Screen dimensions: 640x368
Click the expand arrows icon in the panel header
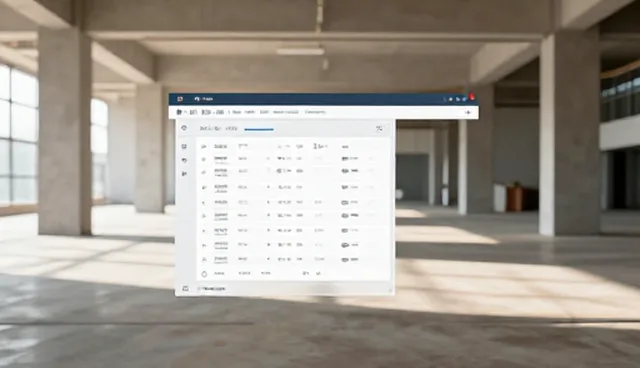379,129
